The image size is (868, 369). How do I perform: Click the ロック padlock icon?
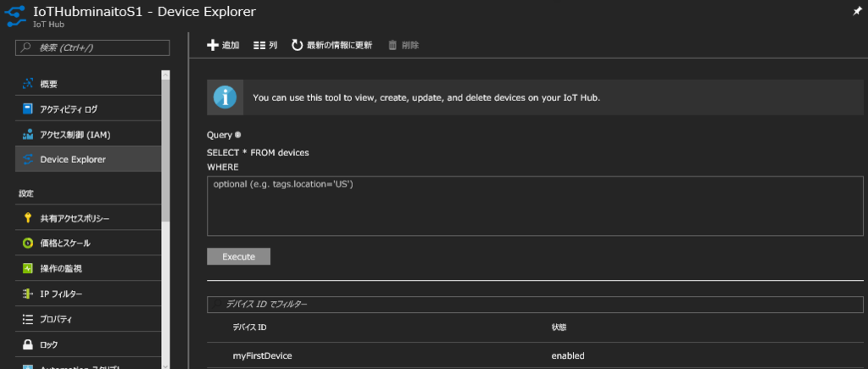[x=28, y=344]
